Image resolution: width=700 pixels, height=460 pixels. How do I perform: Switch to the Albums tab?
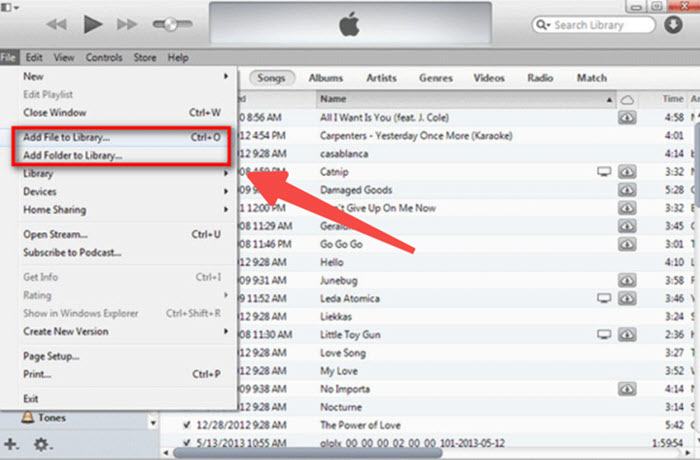[x=326, y=78]
